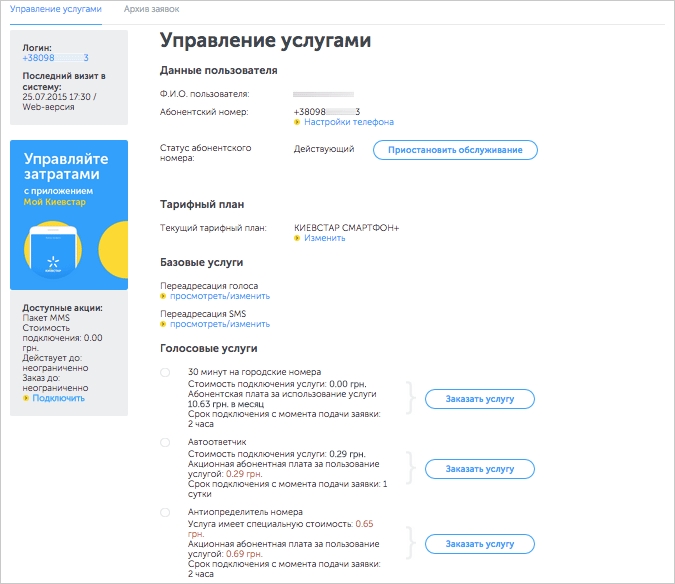
Task: Click Заказать услугу for Антиопределитель номера
Action: 480,544
